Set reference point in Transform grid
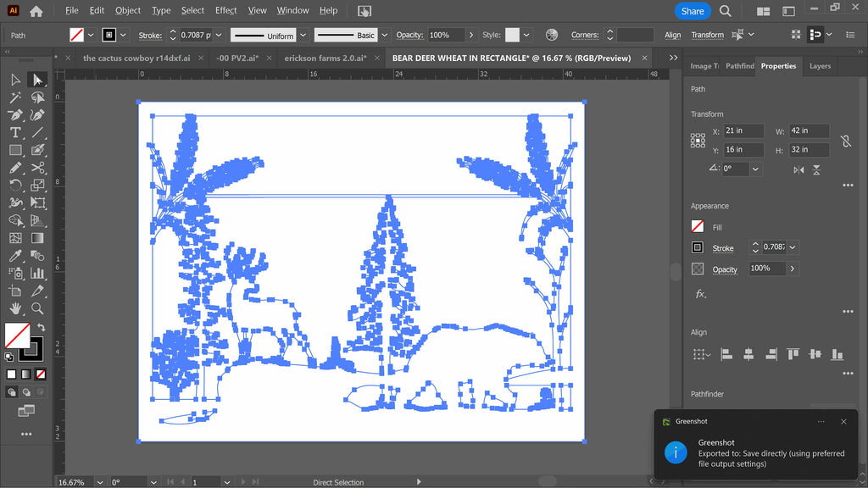The height and width of the screenshot is (488, 868). pos(698,141)
